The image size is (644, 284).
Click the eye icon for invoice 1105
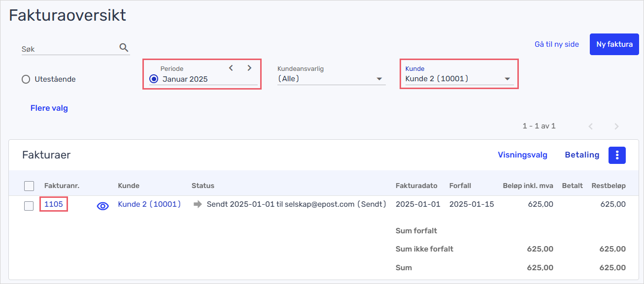[x=102, y=206]
